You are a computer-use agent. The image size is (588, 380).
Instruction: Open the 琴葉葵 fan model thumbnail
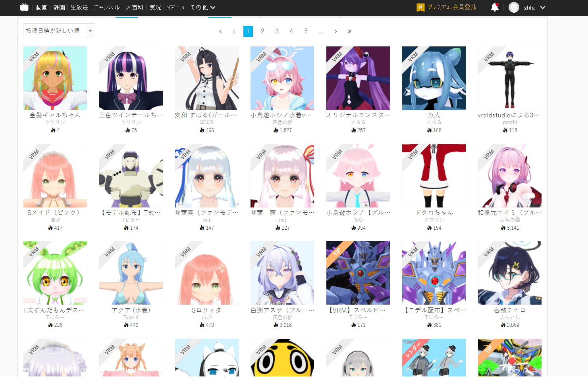point(207,176)
